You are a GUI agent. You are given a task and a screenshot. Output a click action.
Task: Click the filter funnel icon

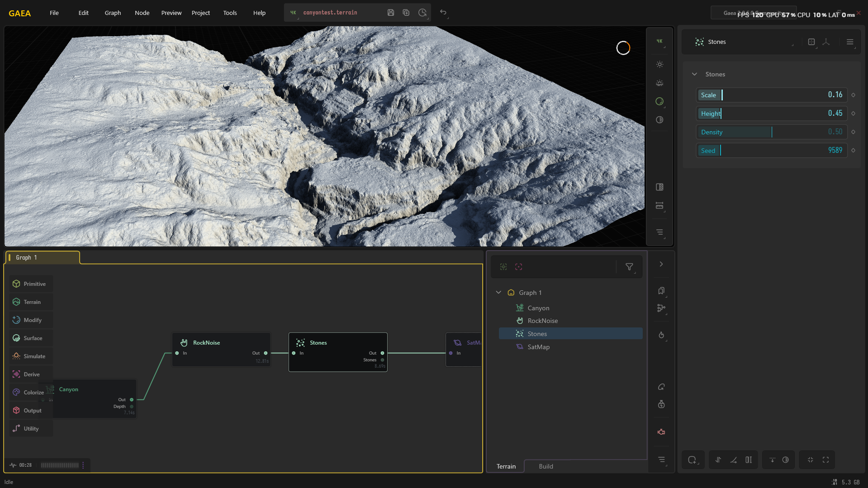click(629, 267)
